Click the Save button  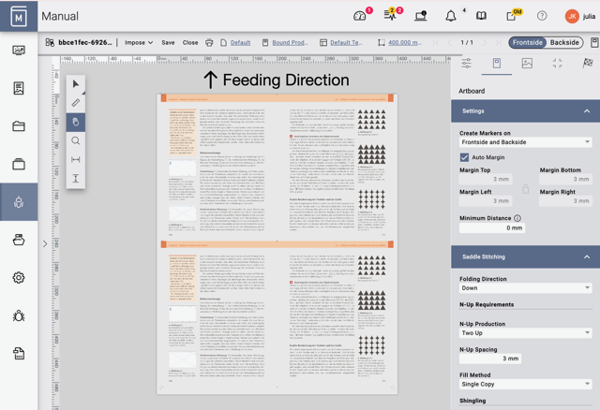[x=168, y=43]
